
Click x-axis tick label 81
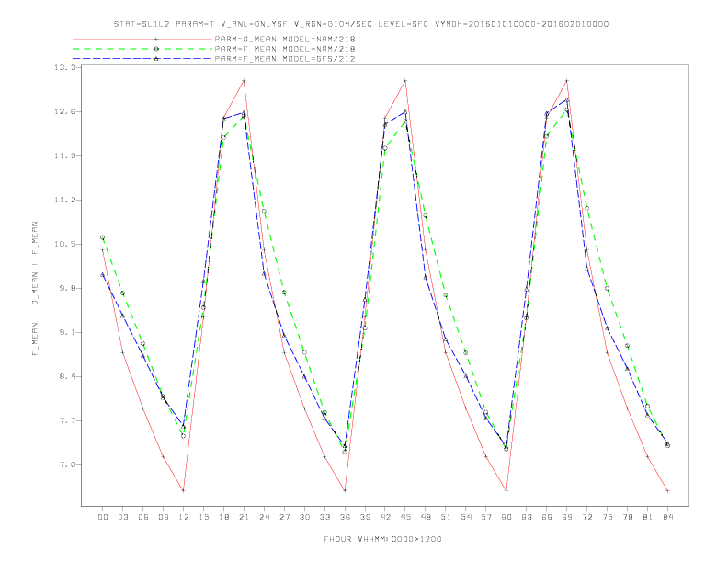click(x=648, y=517)
